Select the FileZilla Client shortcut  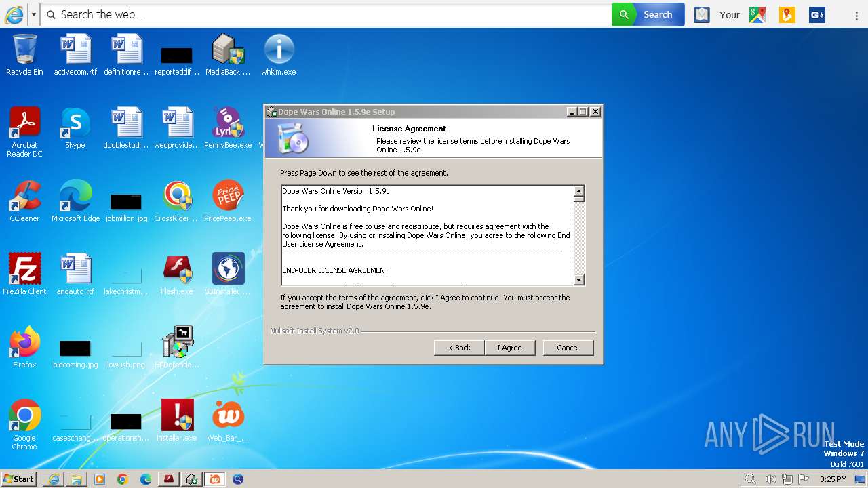[x=24, y=274]
